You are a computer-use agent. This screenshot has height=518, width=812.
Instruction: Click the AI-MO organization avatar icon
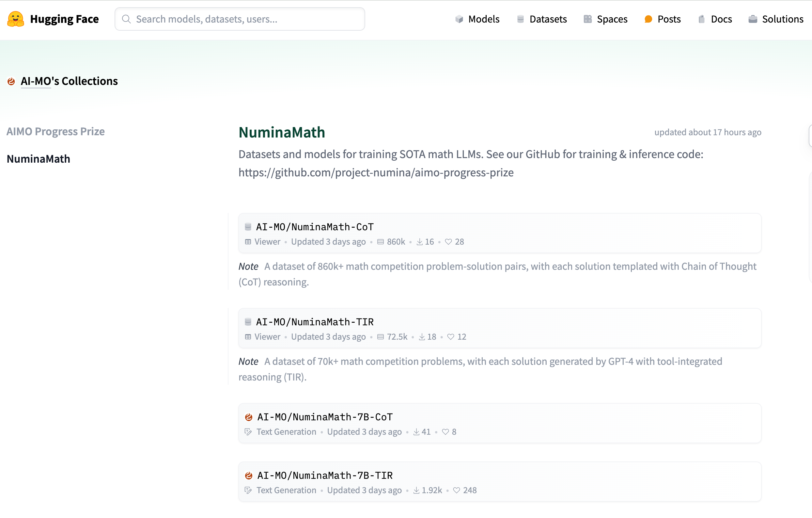pyautogui.click(x=11, y=81)
